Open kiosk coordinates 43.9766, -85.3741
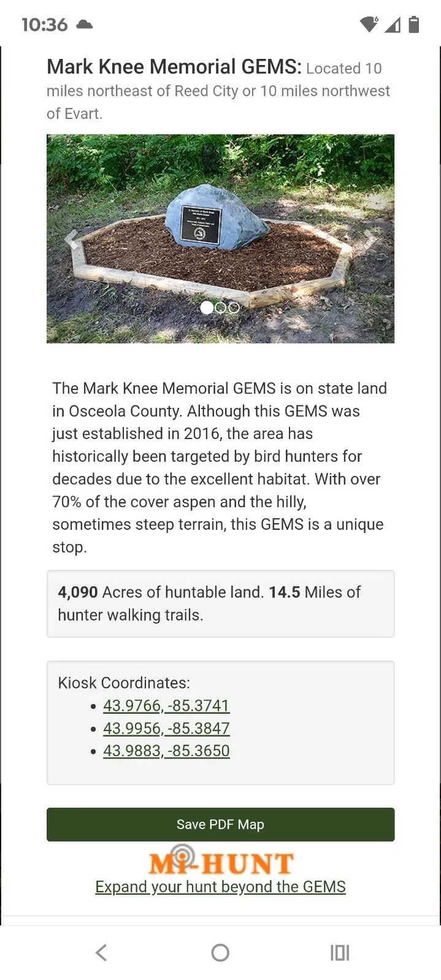This screenshot has height=980, width=441. coord(166,705)
